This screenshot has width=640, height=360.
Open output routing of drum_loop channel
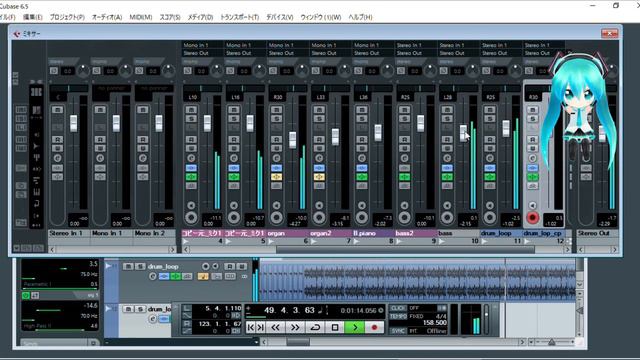click(501, 53)
